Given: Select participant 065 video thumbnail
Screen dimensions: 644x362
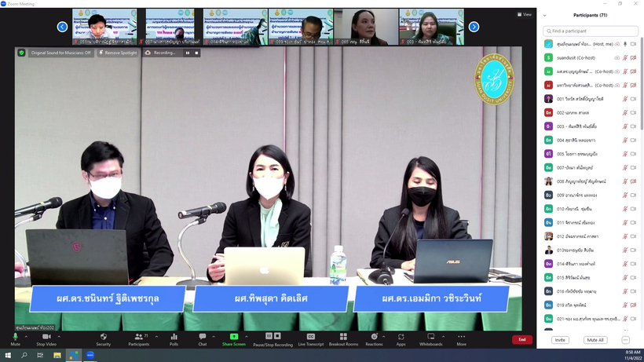Looking at the screenshot, I should 366,27.
